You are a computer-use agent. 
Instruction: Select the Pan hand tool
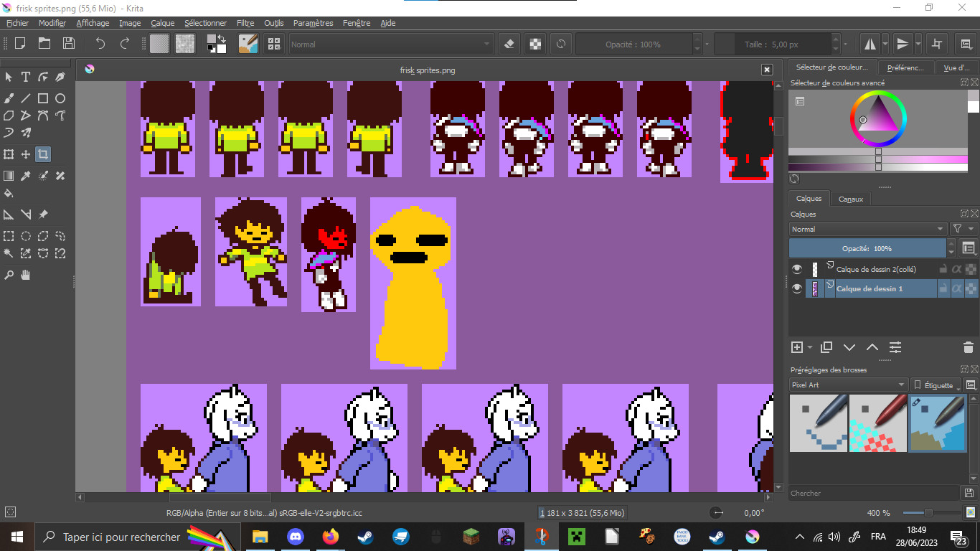point(26,275)
